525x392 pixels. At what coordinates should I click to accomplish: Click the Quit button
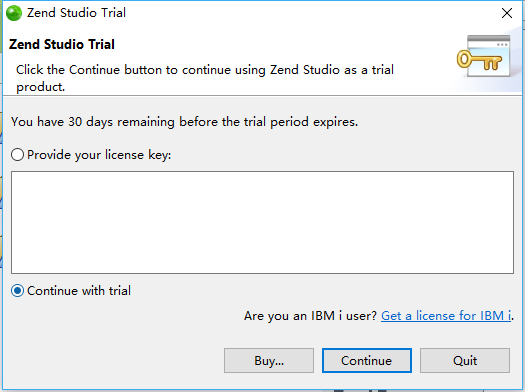465,361
